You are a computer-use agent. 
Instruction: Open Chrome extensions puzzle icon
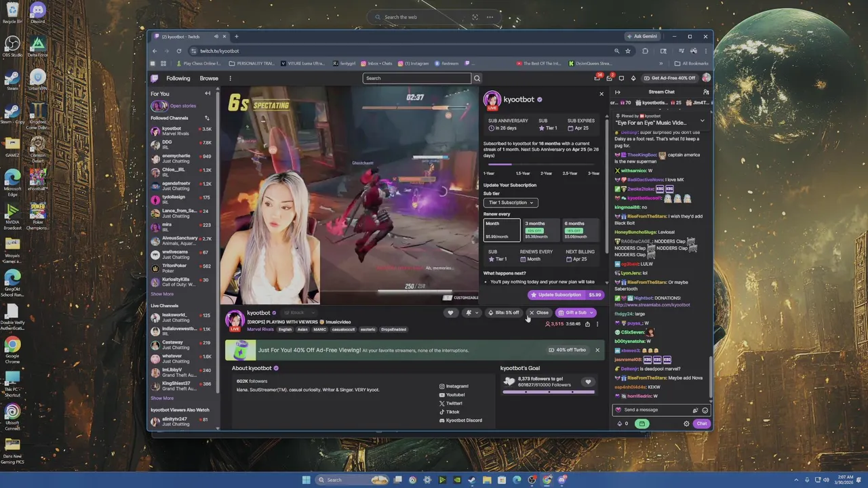[645, 51]
